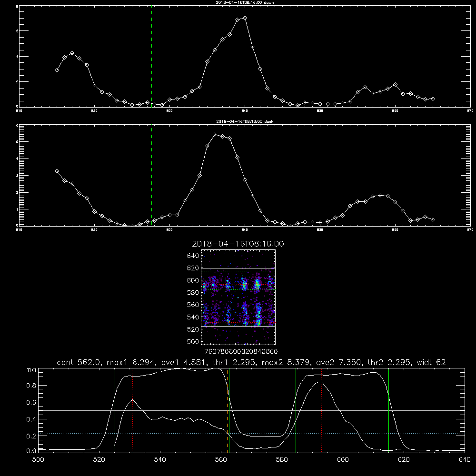Click the "thr1 2.295" value in stats line
Viewport: 476px width, 476px height.
click(235, 362)
